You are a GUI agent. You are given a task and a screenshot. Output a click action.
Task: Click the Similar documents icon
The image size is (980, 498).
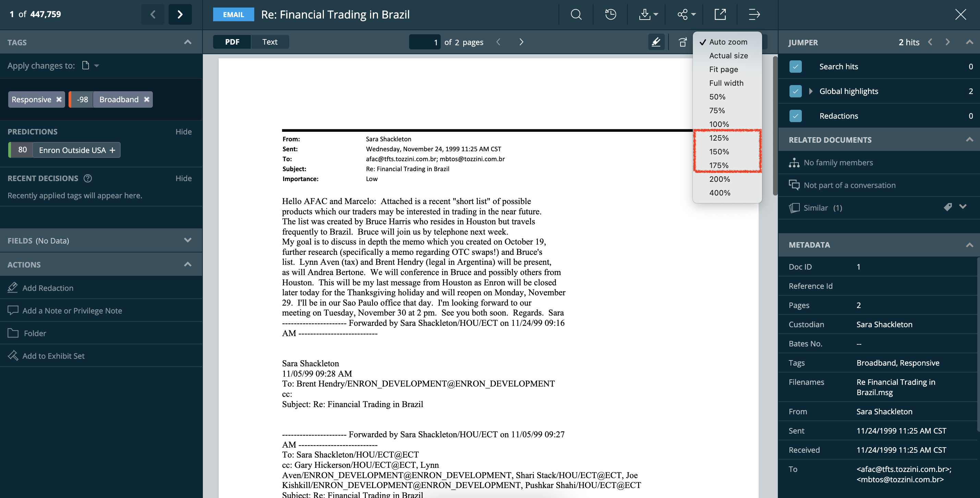[794, 207]
